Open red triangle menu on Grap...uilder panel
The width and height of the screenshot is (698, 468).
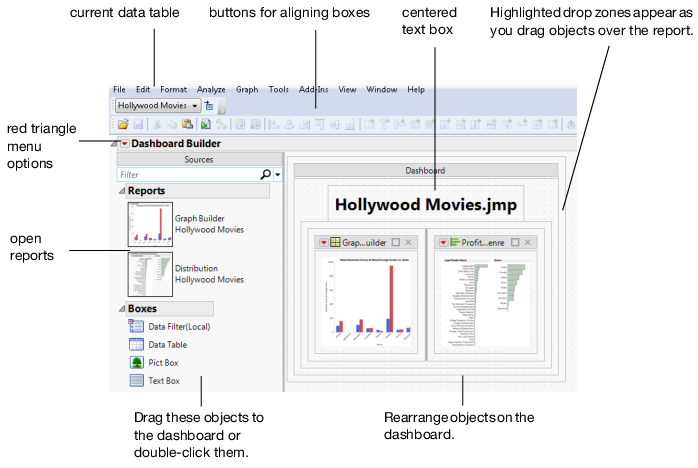point(324,242)
